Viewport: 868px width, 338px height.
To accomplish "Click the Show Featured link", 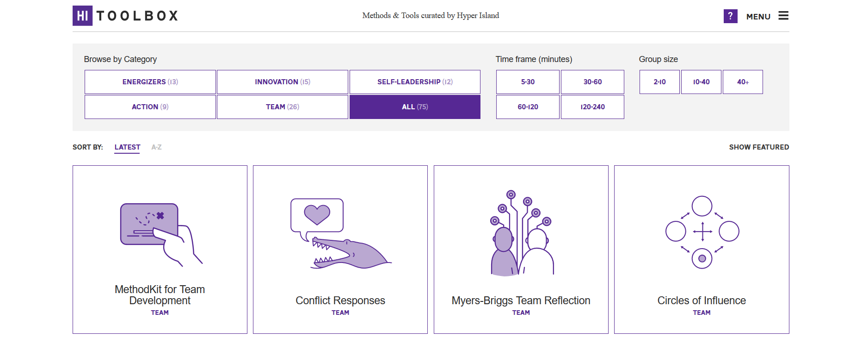I will click(x=759, y=147).
